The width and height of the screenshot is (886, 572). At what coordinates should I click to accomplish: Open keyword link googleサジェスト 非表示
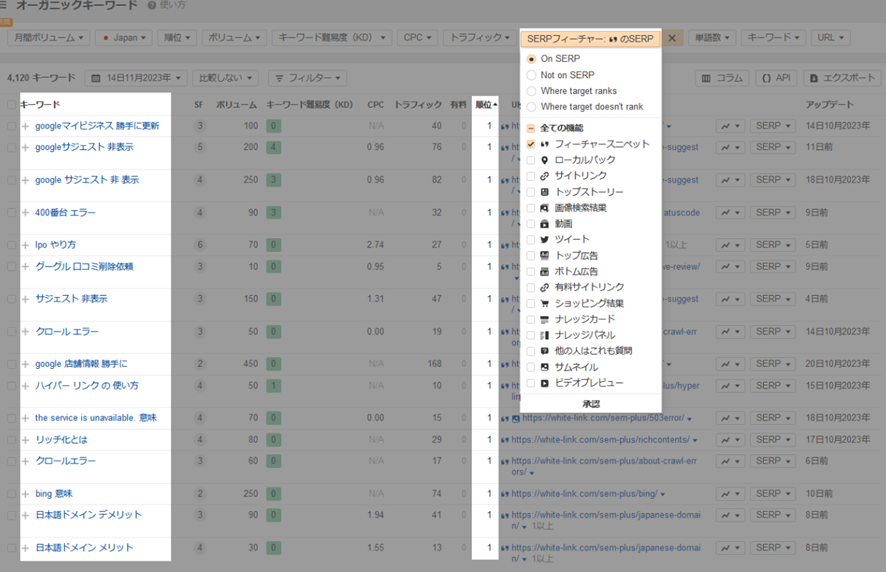[84, 147]
